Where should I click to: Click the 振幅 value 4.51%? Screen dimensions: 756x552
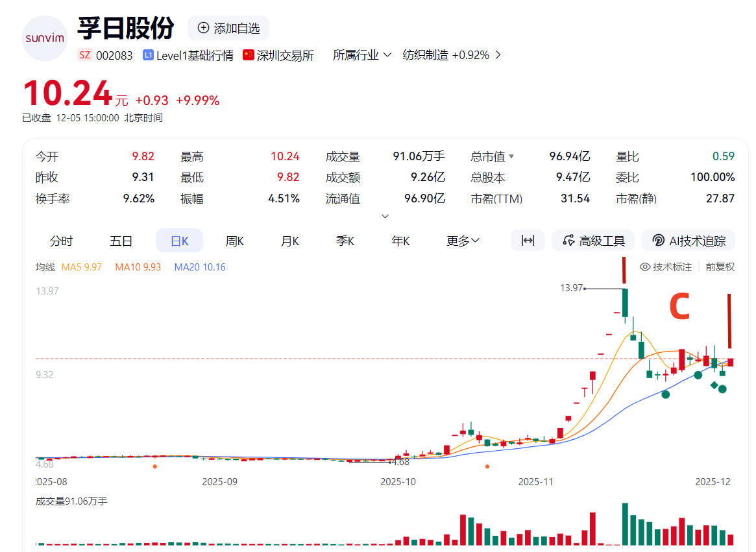(x=284, y=198)
